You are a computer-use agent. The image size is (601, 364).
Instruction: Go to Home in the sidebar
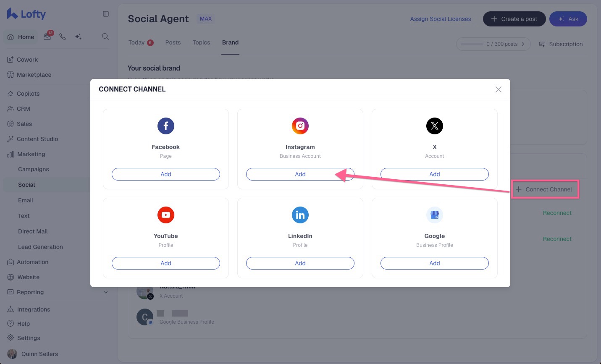tap(21, 37)
